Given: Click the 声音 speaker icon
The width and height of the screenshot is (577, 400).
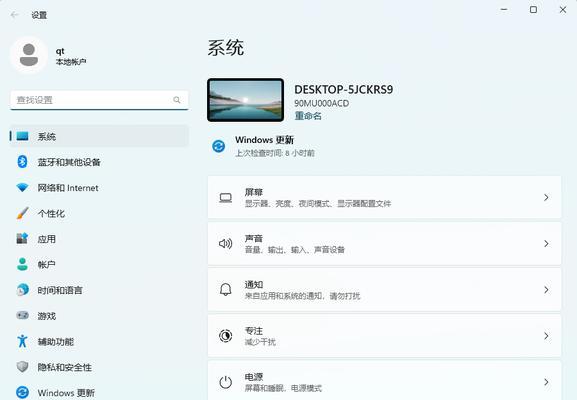Looking at the screenshot, I should coord(226,244).
